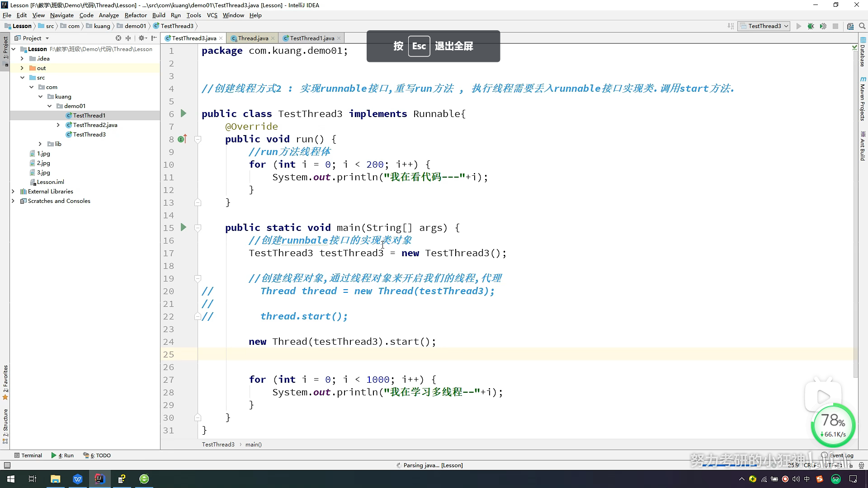Open Project Structure toolbar icon

(x=850, y=26)
